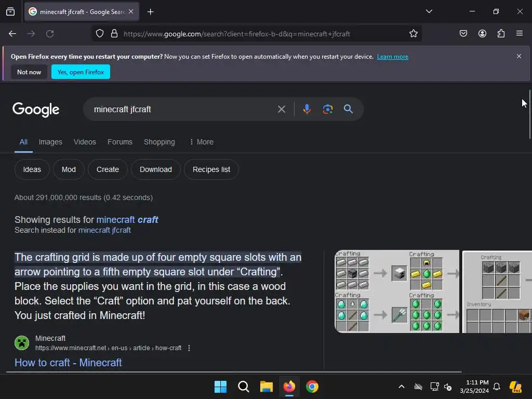The width and height of the screenshot is (532, 399).
Task: Choose the Not now button
Action: tap(29, 72)
